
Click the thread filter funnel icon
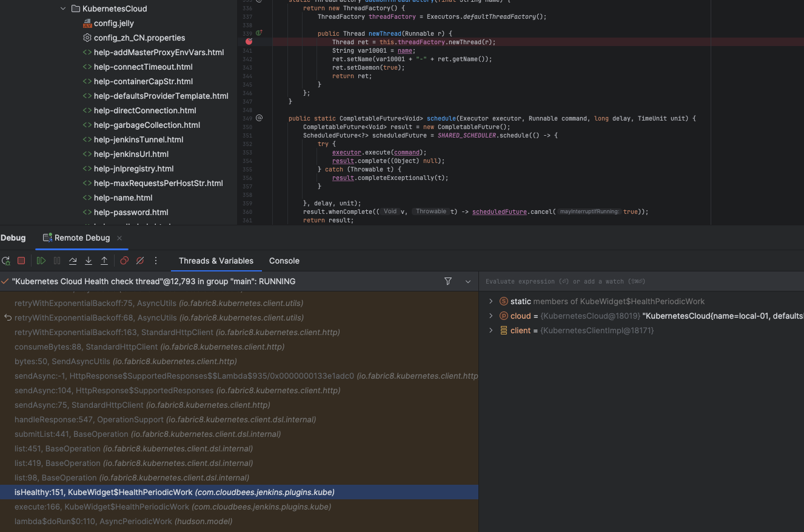click(448, 281)
